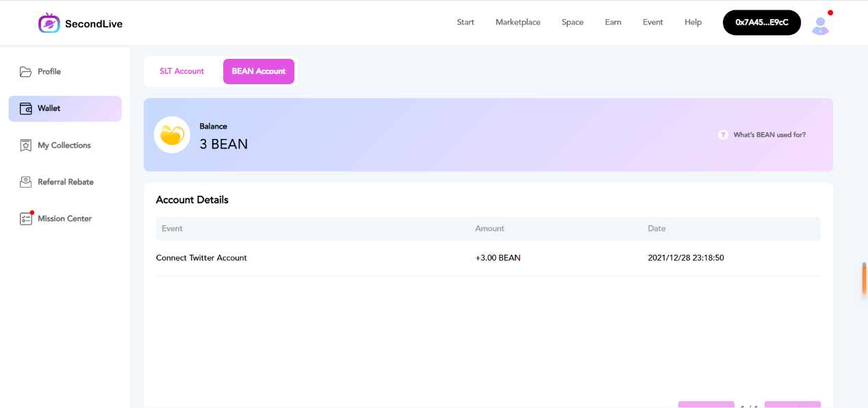
Task: Click the question mark help icon
Action: pos(723,135)
